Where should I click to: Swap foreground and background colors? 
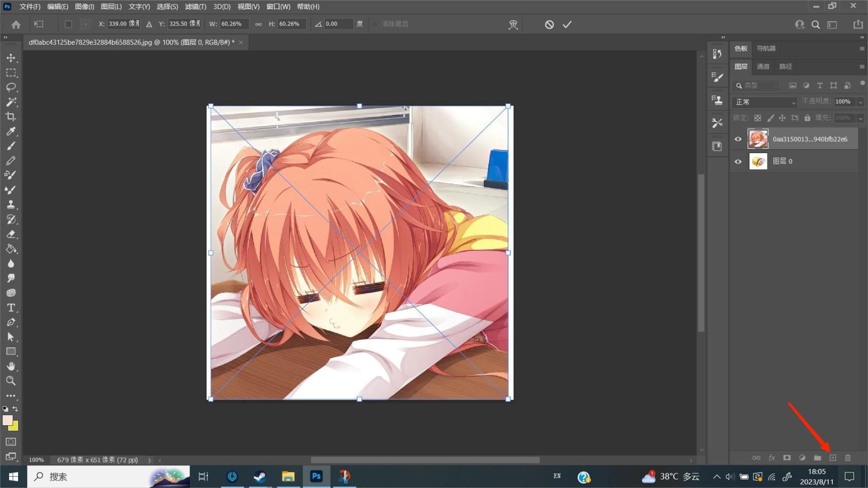[x=15, y=409]
